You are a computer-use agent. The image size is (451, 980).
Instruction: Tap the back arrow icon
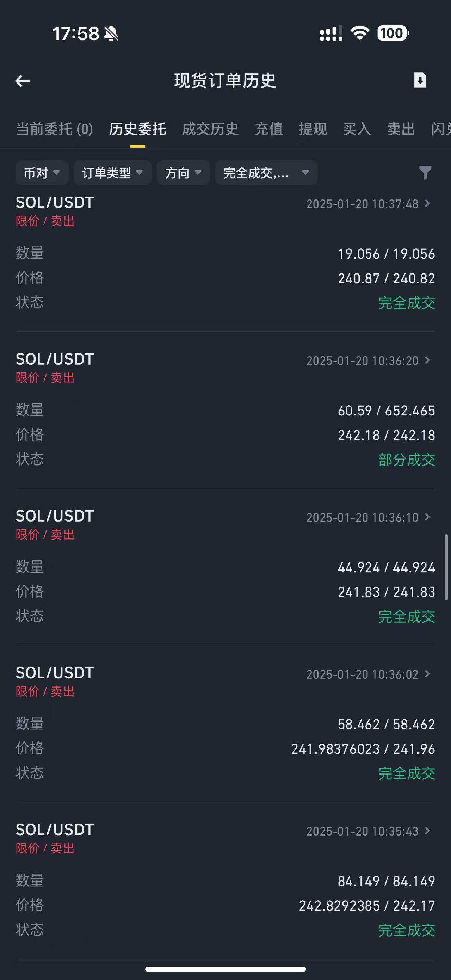[x=23, y=81]
